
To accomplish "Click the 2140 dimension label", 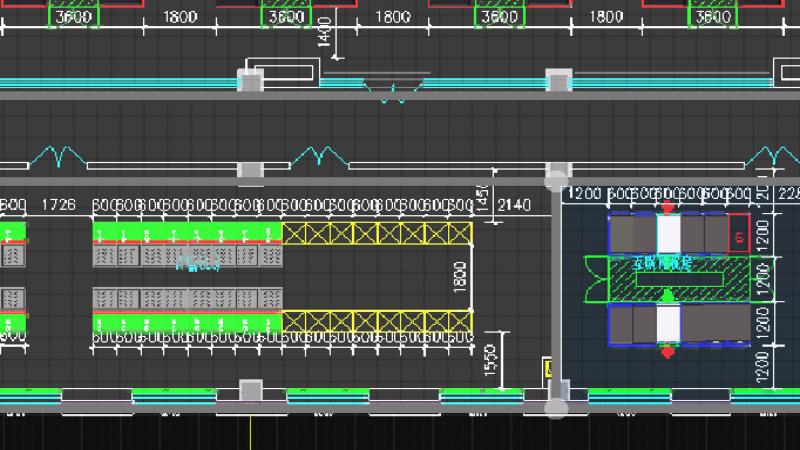I will pos(514,205).
